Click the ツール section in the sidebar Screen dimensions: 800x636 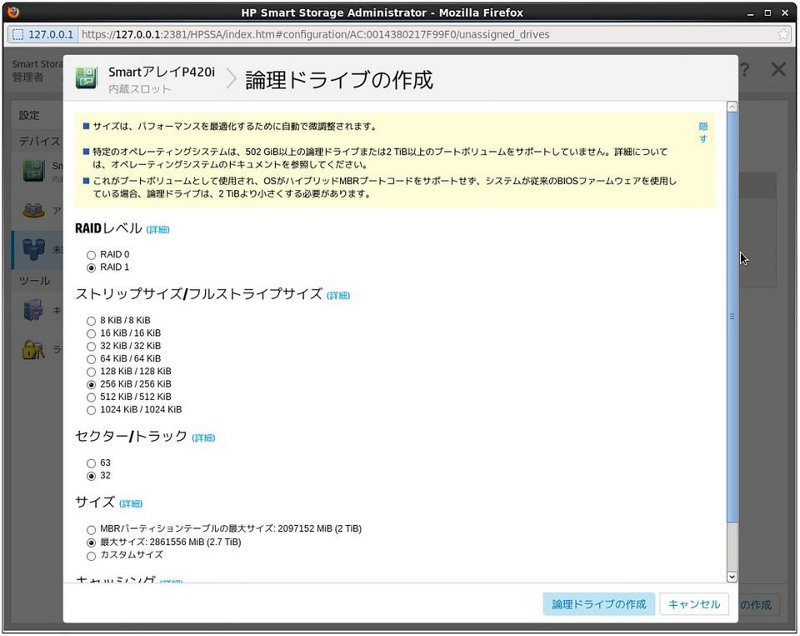30,280
